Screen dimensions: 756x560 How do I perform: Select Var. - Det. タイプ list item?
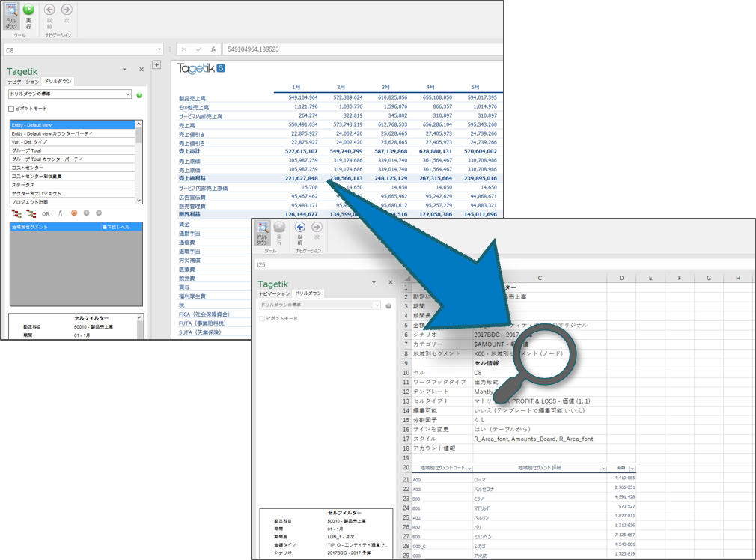pyautogui.click(x=73, y=142)
